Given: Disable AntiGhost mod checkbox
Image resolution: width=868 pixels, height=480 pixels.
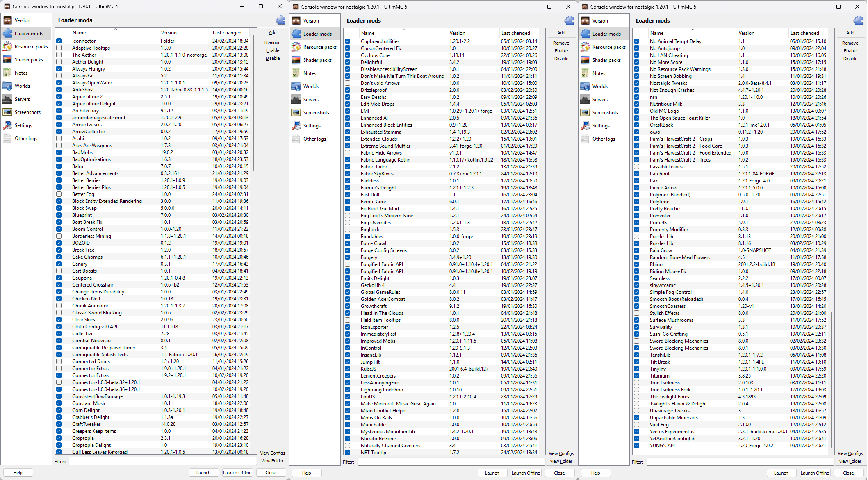Looking at the screenshot, I should pos(59,90).
